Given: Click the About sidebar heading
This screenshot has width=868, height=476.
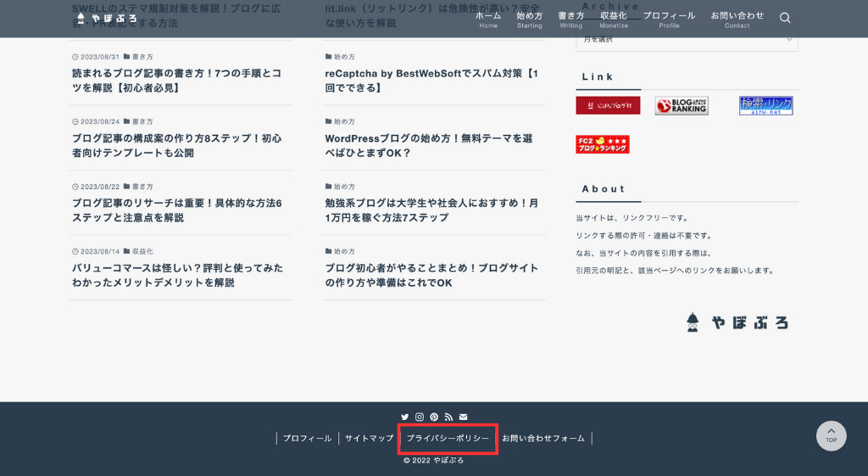Looking at the screenshot, I should point(603,188).
